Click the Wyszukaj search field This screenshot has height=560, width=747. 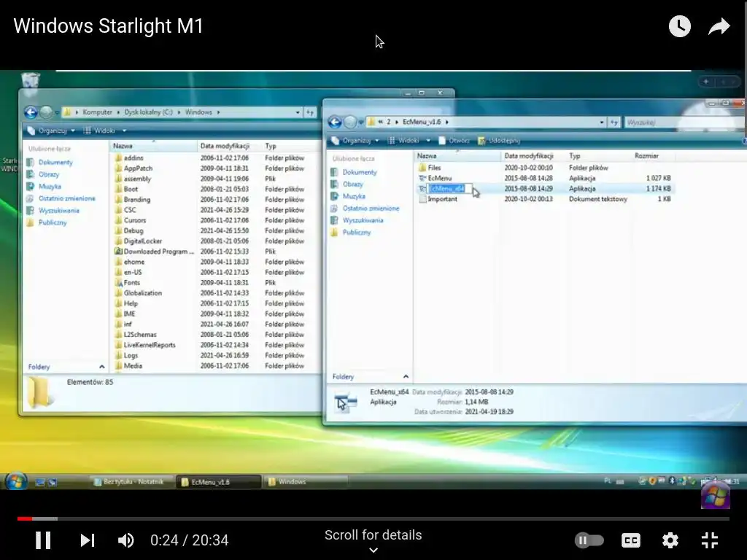(x=684, y=122)
